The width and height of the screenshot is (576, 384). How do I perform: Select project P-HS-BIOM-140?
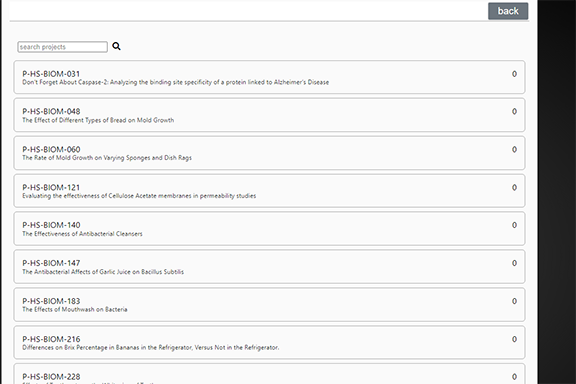click(x=269, y=229)
